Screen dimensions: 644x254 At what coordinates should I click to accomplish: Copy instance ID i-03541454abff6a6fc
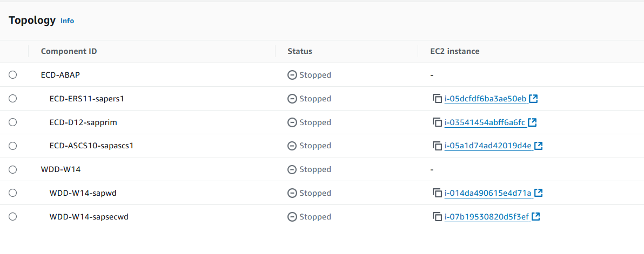[437, 122]
